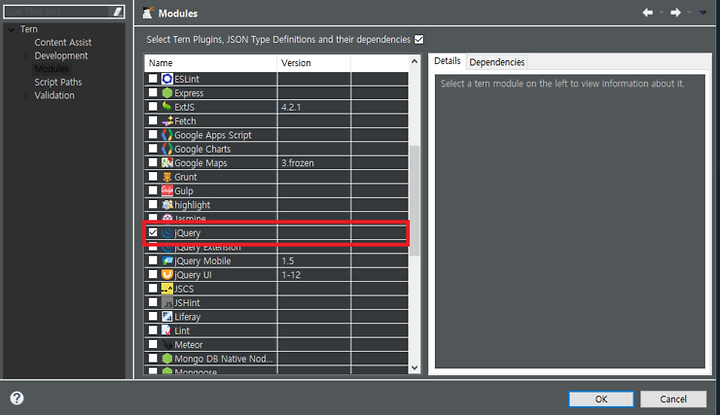Uncheck the jQuery module checkbox

pyautogui.click(x=153, y=232)
